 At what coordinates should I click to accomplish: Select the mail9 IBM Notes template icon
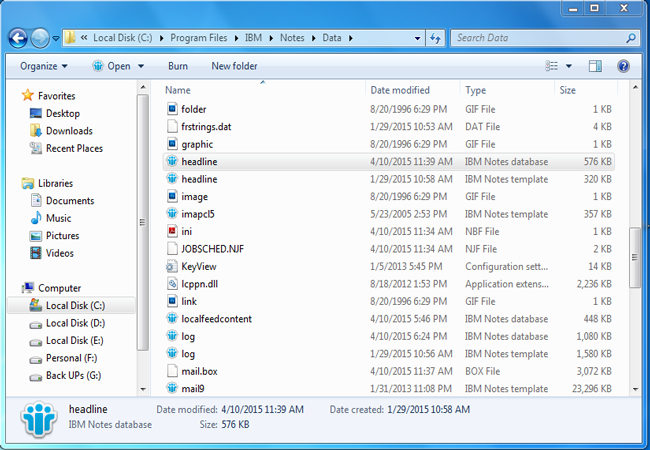172,389
